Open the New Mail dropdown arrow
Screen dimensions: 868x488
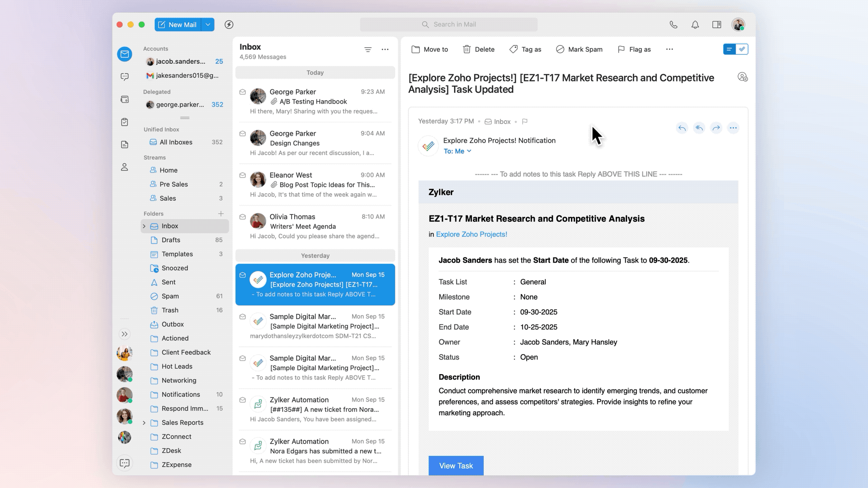point(208,25)
